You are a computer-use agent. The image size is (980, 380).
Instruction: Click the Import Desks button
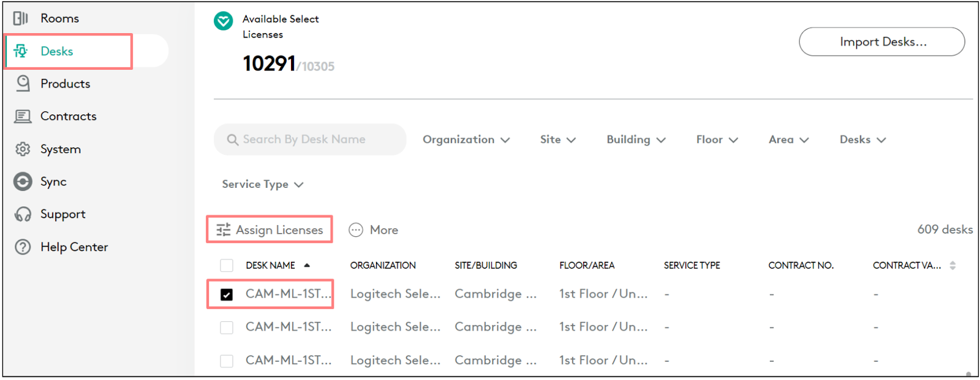pos(881,42)
